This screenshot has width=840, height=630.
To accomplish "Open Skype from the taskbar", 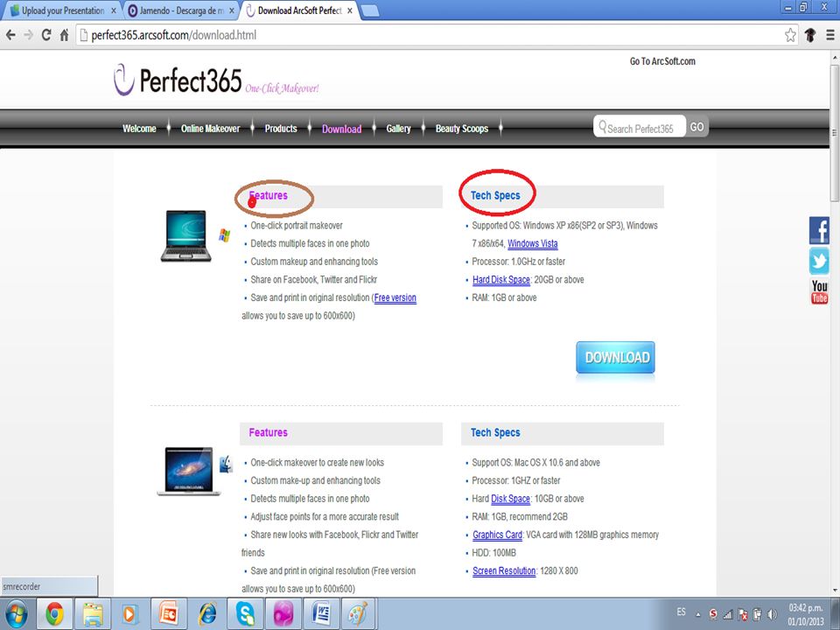I will point(245,614).
